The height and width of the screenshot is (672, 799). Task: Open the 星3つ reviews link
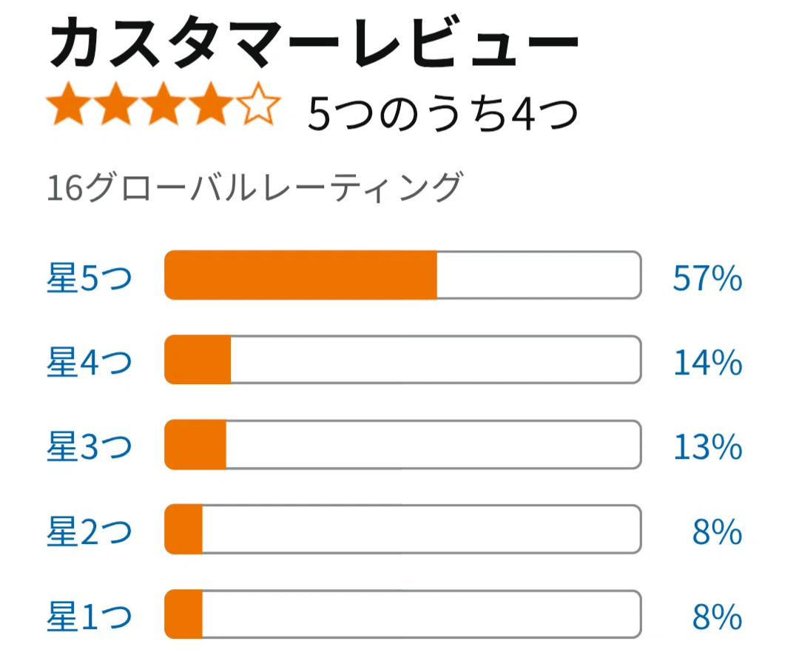(90, 447)
